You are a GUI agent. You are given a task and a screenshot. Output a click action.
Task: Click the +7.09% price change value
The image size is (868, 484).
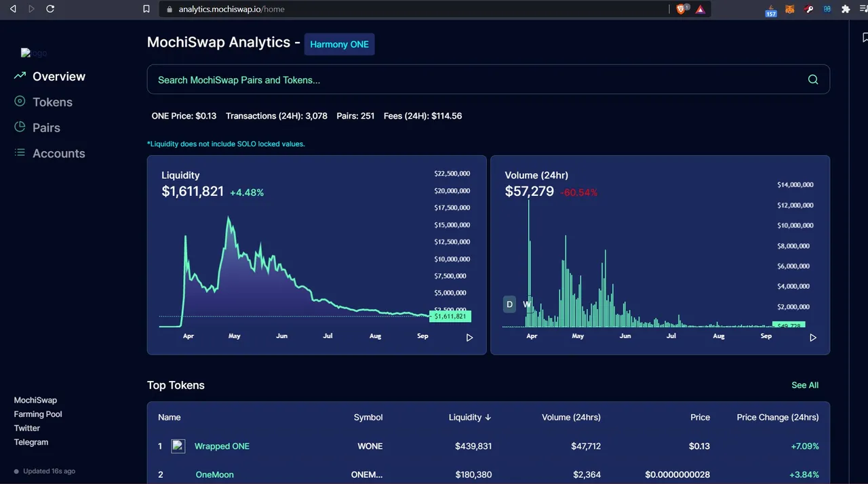pyautogui.click(x=805, y=446)
